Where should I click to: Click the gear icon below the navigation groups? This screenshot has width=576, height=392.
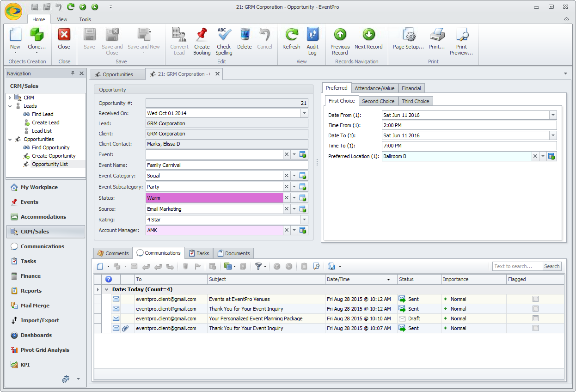click(66, 379)
